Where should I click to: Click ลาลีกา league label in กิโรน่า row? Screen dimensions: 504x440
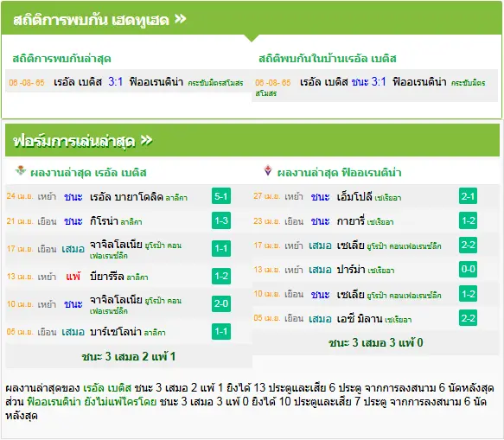click(131, 222)
